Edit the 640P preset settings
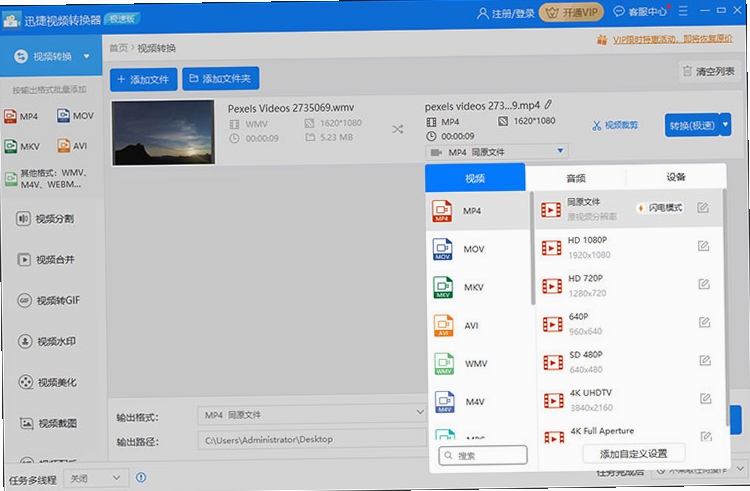 (x=704, y=322)
